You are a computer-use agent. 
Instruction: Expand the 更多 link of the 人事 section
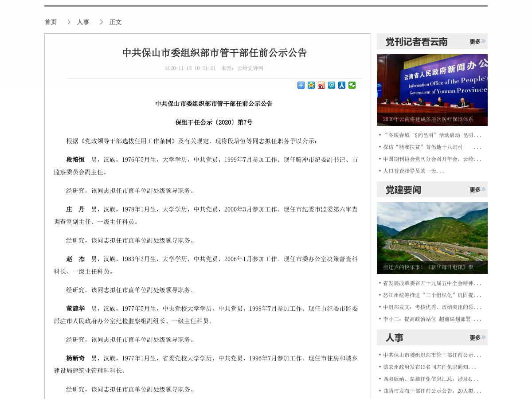point(477,337)
